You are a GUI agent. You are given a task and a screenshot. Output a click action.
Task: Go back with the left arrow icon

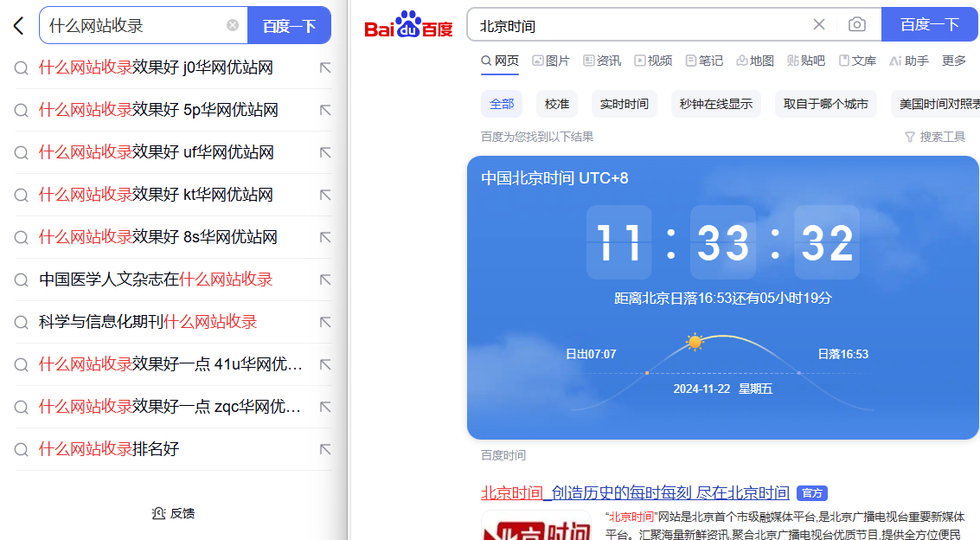point(19,26)
